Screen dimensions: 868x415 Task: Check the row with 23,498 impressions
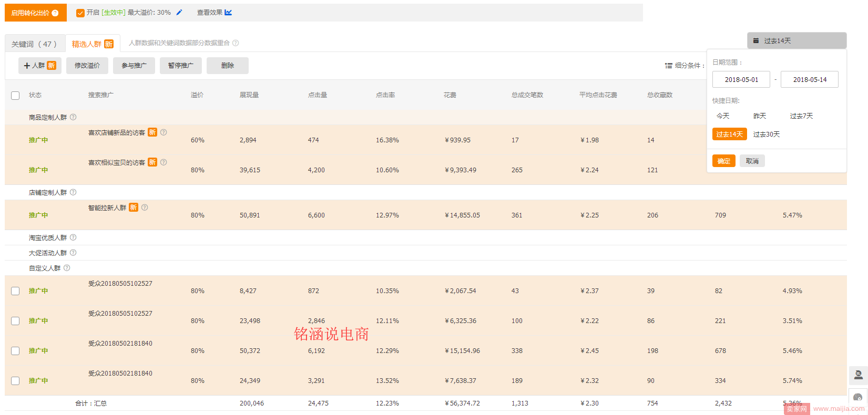point(15,321)
